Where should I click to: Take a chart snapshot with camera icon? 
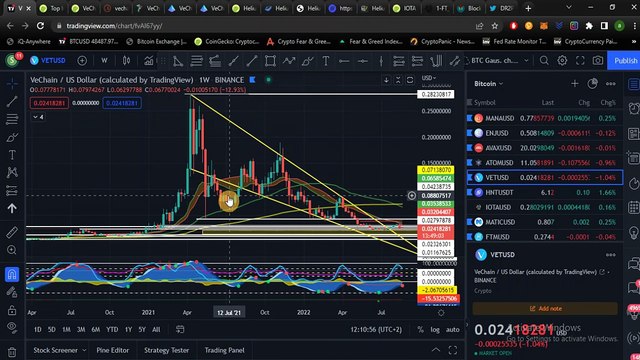[x=598, y=60]
